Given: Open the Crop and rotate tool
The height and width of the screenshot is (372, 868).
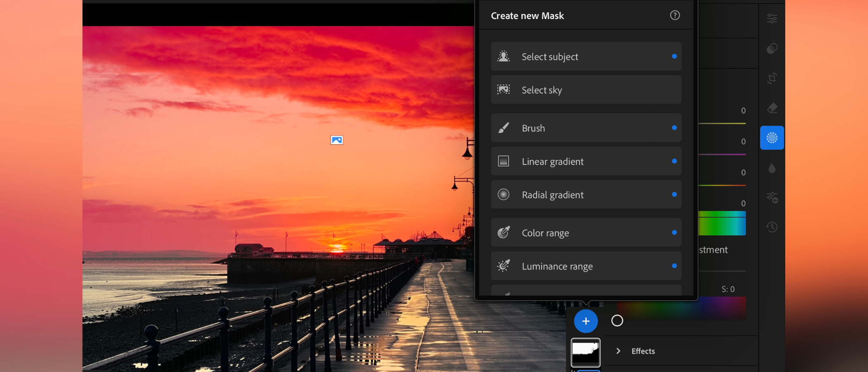Looking at the screenshot, I should 772,78.
